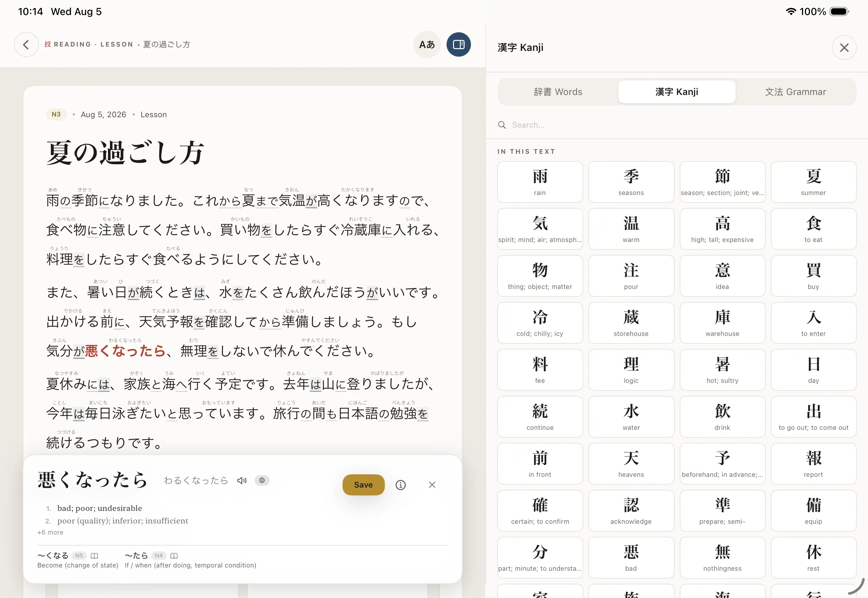This screenshot has width=868, height=598.
Task: Select the 暑 hot kanji card
Action: (x=723, y=370)
